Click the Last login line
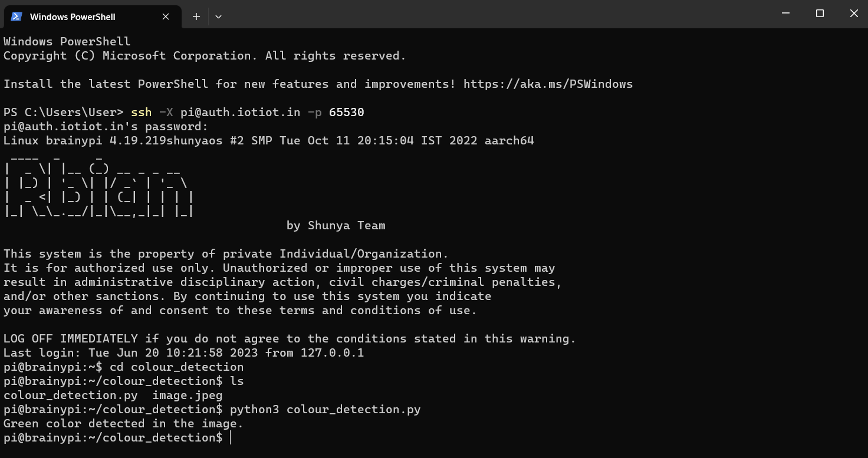Viewport: 868px width, 458px height. pyautogui.click(x=183, y=353)
